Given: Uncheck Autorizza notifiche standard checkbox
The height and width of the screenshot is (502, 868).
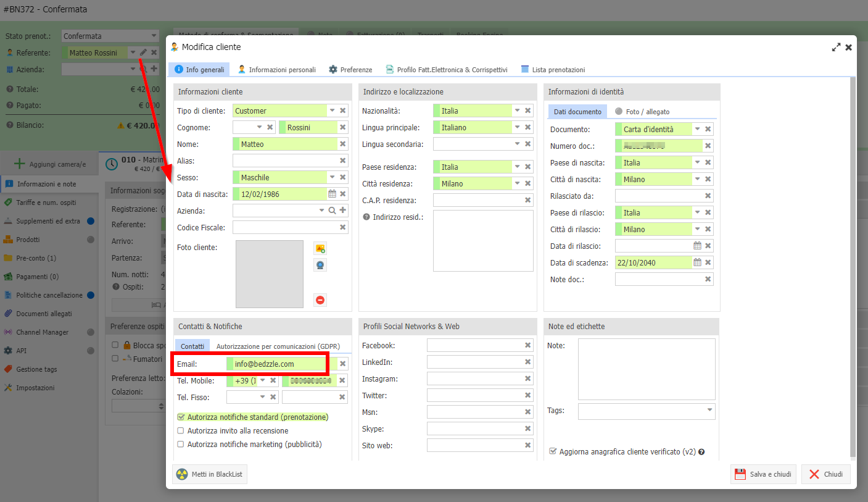Looking at the screenshot, I should coord(181,417).
